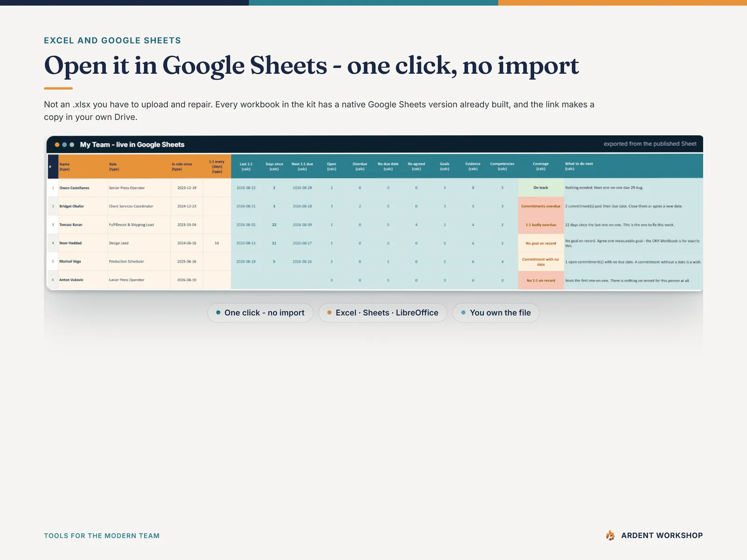Click the 'Re-agreed (calc)' column header

coord(416,167)
